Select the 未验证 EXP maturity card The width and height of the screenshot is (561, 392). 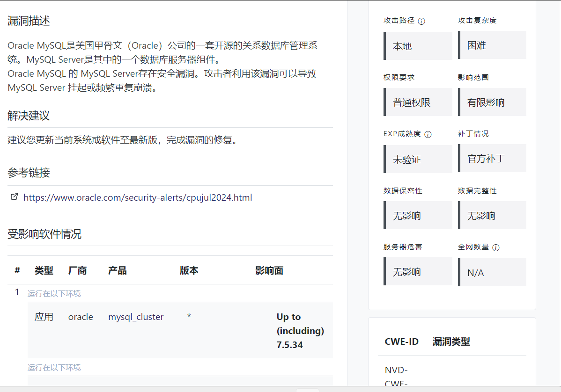[417, 159]
